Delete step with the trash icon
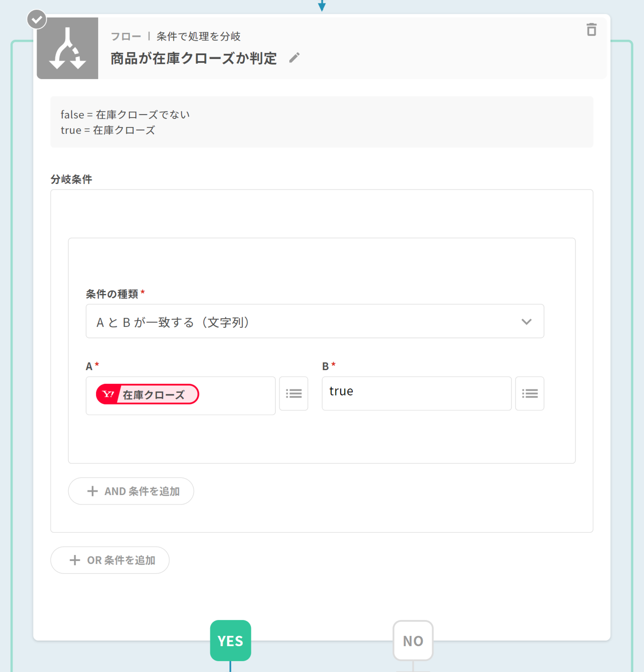Viewport: 644px width, 672px height. coord(591,30)
